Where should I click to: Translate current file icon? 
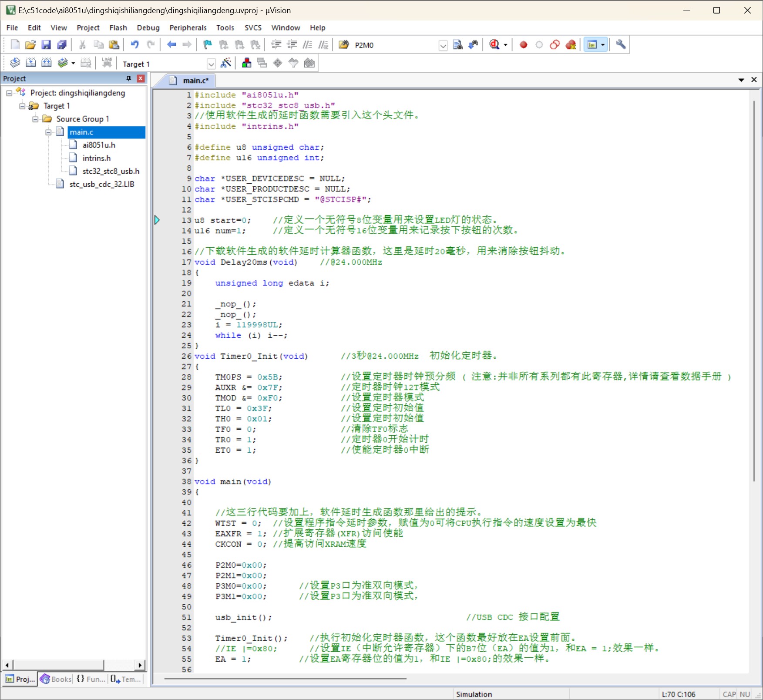[15, 63]
